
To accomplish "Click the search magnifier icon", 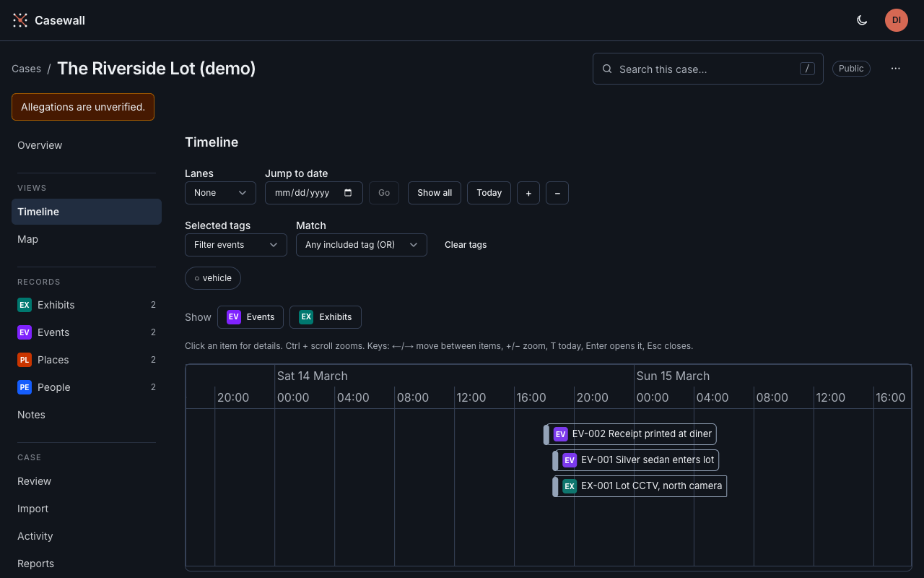I will 606,69.
